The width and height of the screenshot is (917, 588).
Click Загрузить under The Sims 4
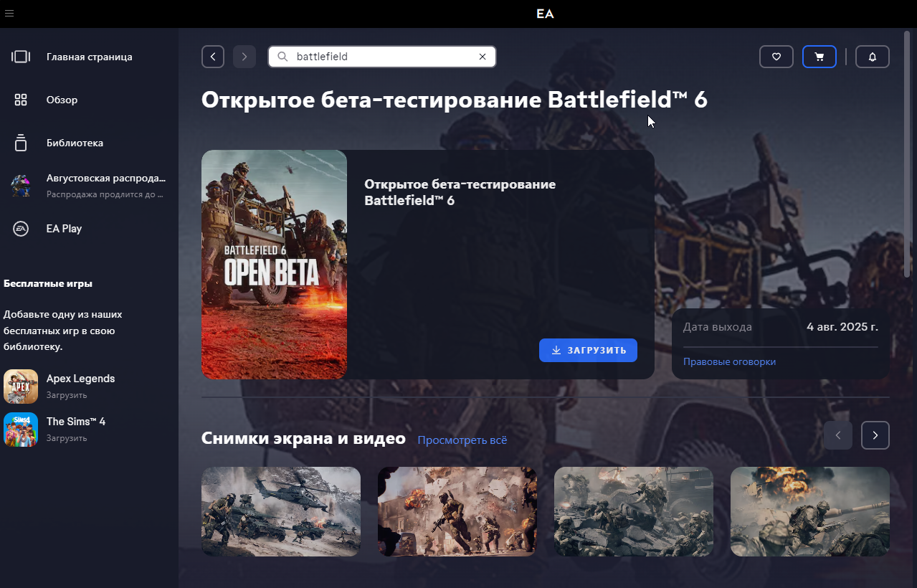[x=67, y=438]
